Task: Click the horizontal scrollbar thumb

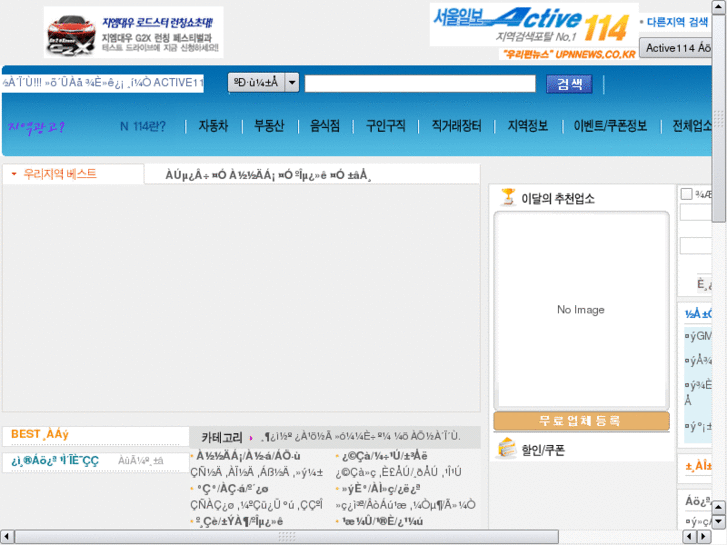Action: point(287,537)
